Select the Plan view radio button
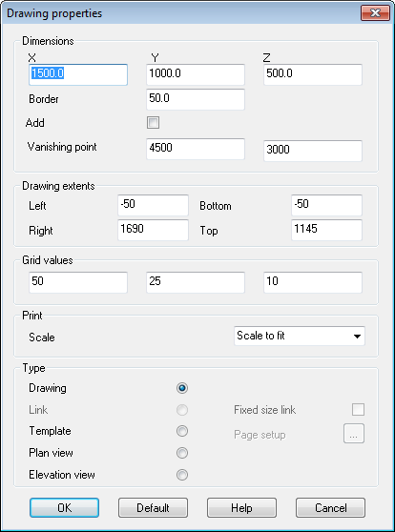Screen dimensions: 395x532 (182, 453)
